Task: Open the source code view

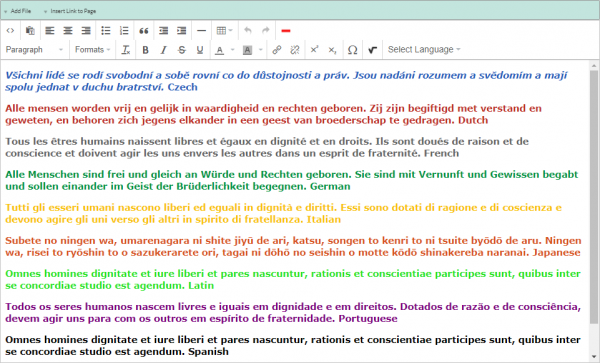Action: pos(10,31)
